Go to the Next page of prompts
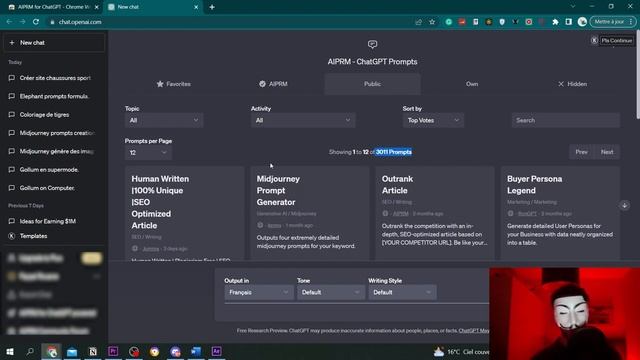This screenshot has height=360, width=640. click(607, 152)
